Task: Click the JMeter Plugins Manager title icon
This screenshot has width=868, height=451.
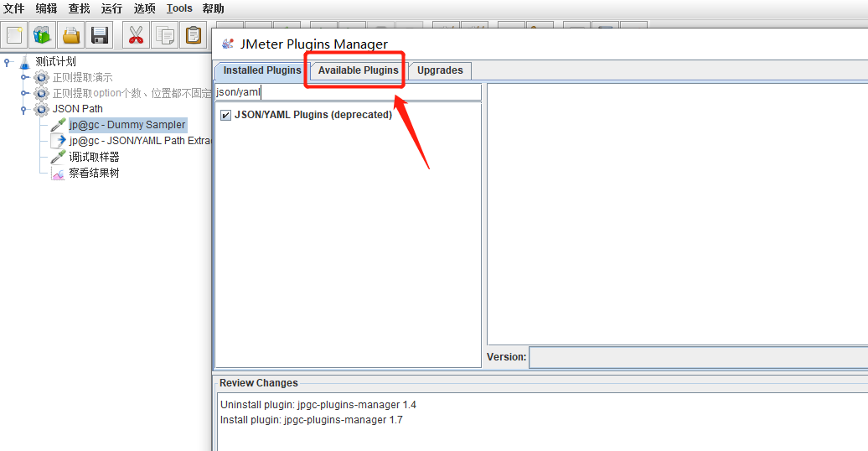Action: [x=228, y=44]
